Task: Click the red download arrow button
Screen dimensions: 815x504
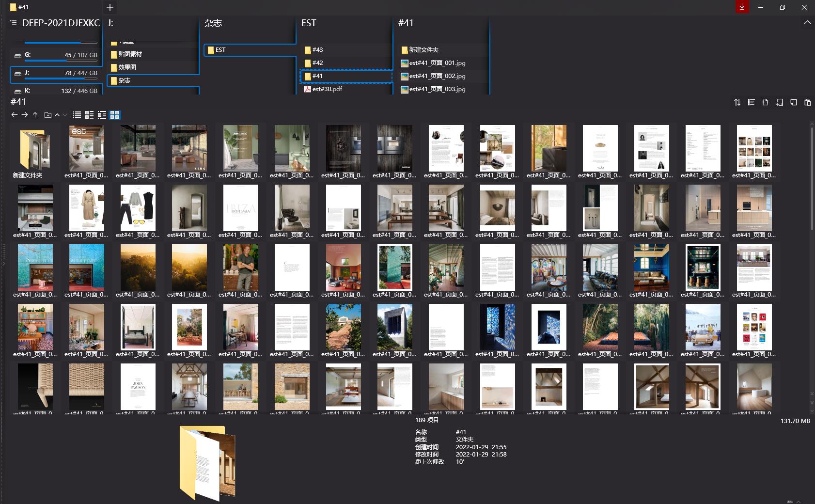Action: 742,7
